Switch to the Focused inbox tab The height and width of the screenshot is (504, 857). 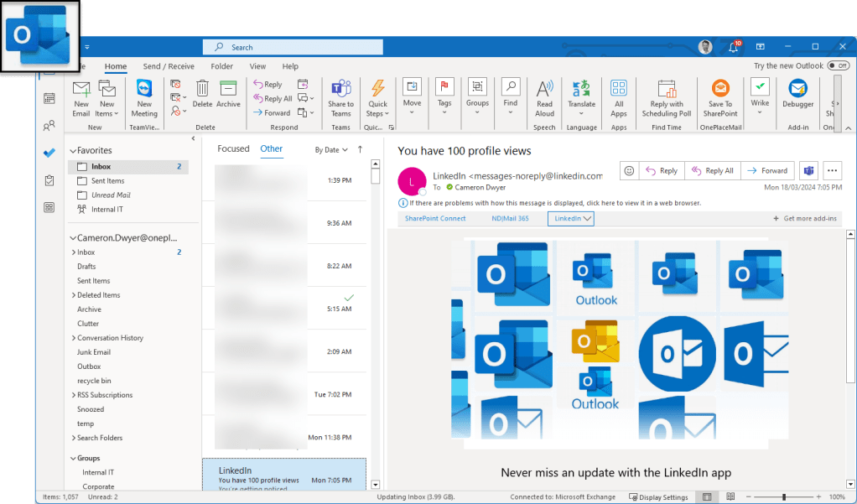click(x=233, y=148)
